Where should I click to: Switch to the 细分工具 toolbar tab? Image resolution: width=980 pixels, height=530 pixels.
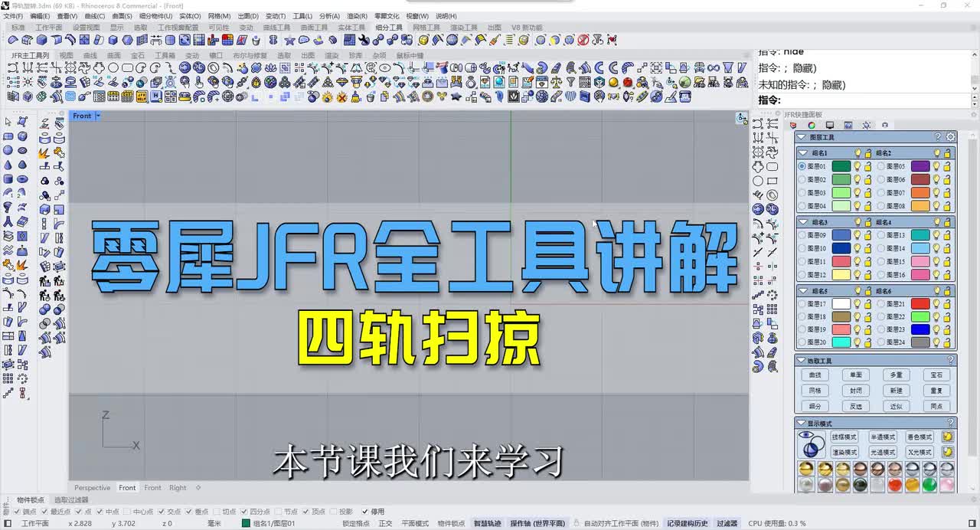(389, 28)
